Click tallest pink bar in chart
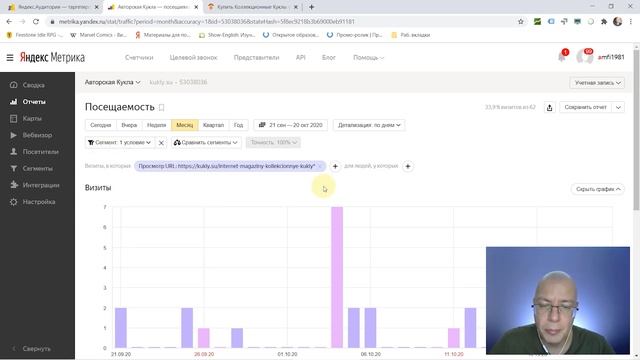This screenshot has height=360, width=640. [x=337, y=278]
